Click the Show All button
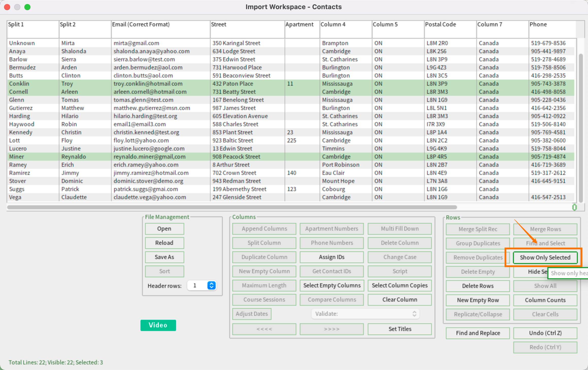Screen dimensions: 588x370 (545, 286)
